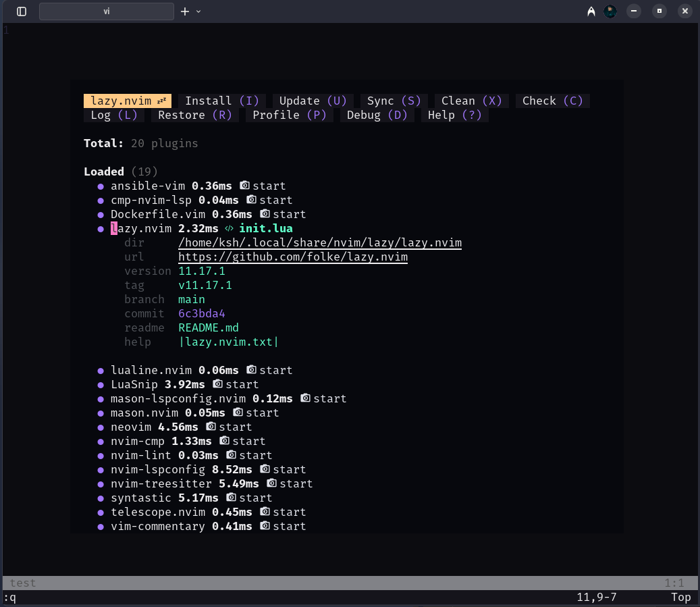Expand mason.nvim plugin row
Screen dimensions: 700x607
144,413
